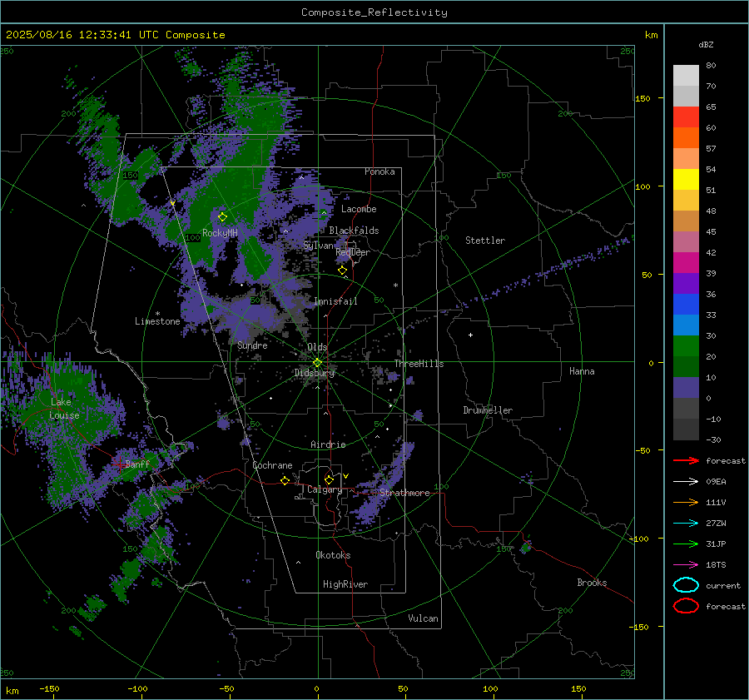This screenshot has width=749, height=700.
Task: Click the 2025/08/16 12:33:41 UTC timestamp
Action: 82,35
